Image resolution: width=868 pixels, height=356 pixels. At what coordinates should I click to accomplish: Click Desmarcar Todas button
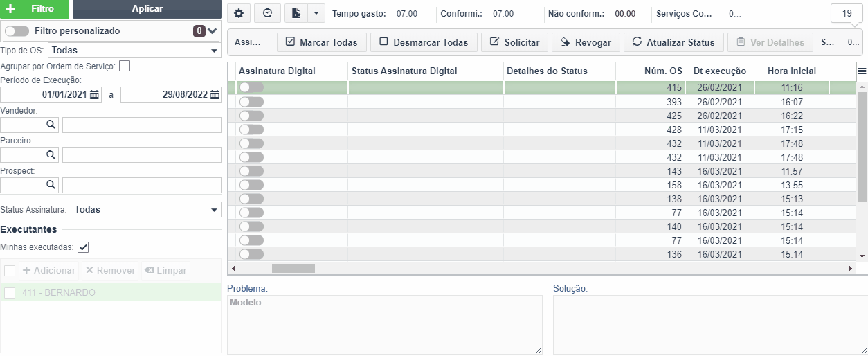pos(424,42)
